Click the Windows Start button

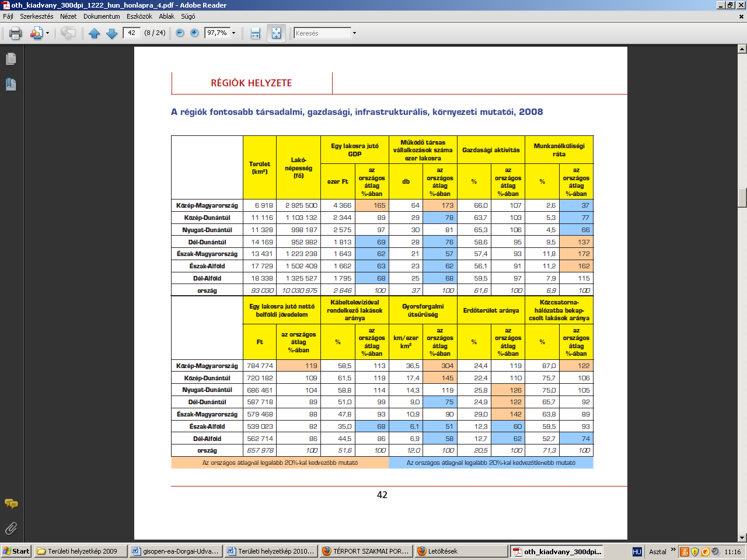pyautogui.click(x=16, y=551)
